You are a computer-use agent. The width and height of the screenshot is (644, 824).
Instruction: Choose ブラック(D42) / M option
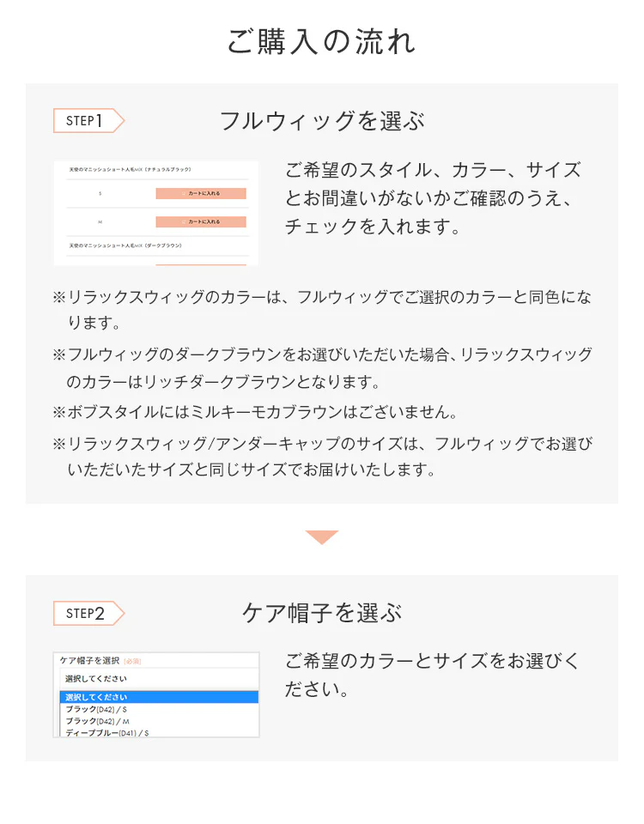tap(97, 722)
